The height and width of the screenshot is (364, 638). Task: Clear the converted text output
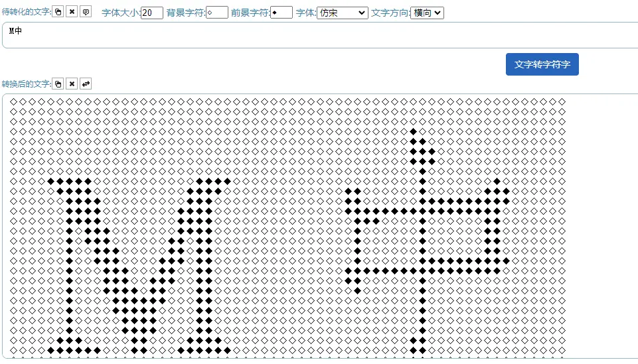tap(72, 84)
